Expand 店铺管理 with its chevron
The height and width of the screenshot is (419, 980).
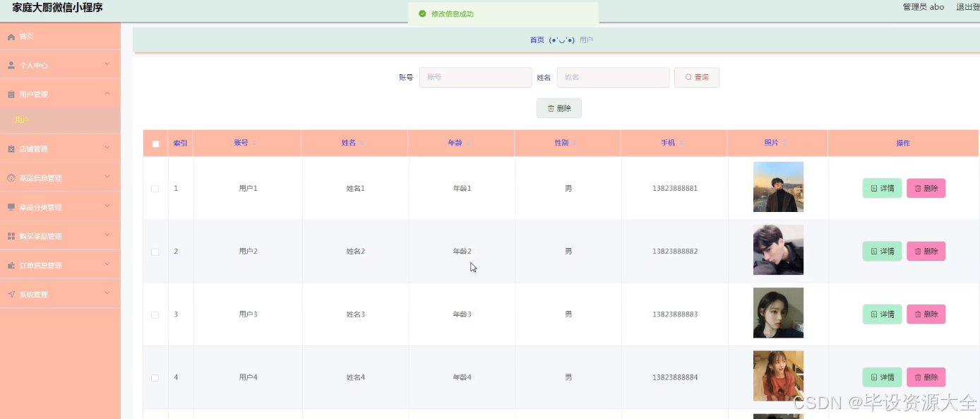pos(107,148)
